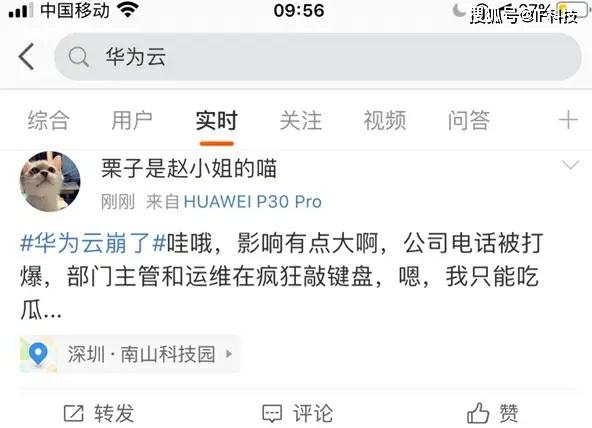592x428 pixels.
Task: Open the 问答 tab
Action: coord(469,121)
